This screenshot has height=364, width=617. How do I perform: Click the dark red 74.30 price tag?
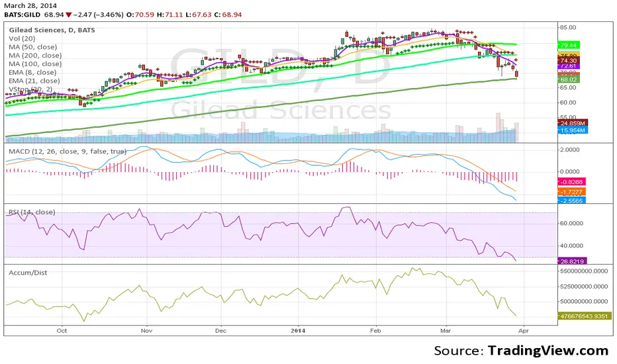pos(569,61)
